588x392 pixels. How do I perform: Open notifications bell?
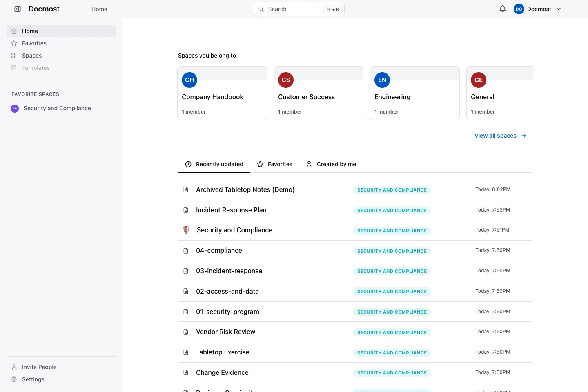point(503,9)
